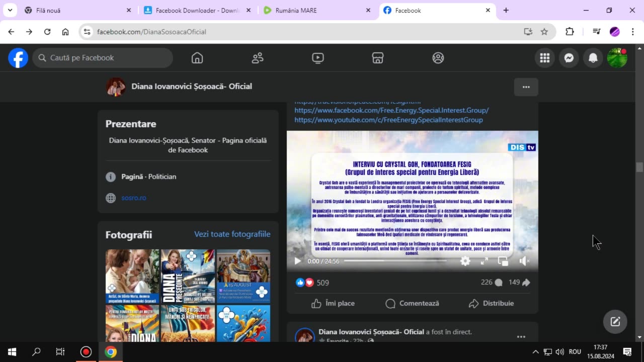View site information icon in address bar

coord(87,32)
